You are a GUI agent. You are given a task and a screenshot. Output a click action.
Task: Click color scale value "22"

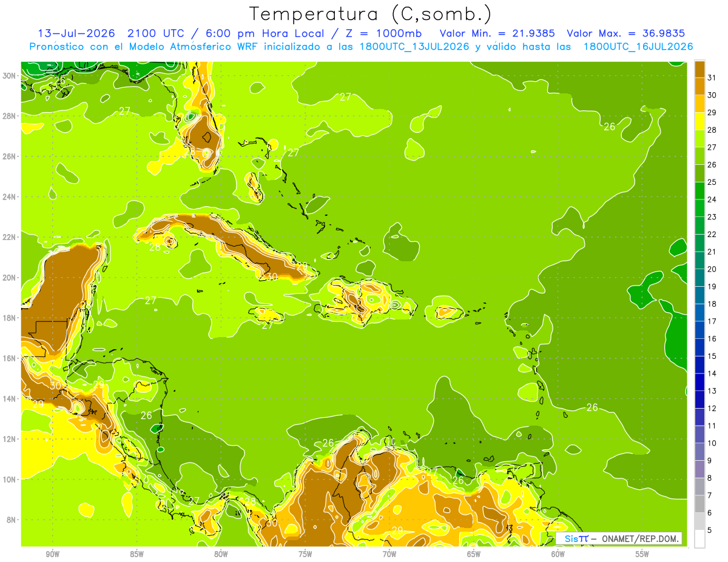tap(712, 234)
